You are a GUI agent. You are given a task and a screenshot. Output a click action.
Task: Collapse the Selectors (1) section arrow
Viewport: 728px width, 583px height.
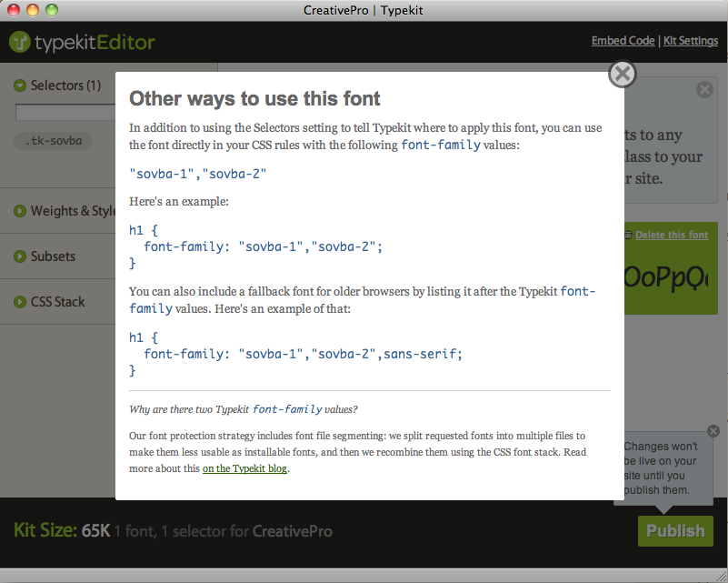pyautogui.click(x=20, y=85)
